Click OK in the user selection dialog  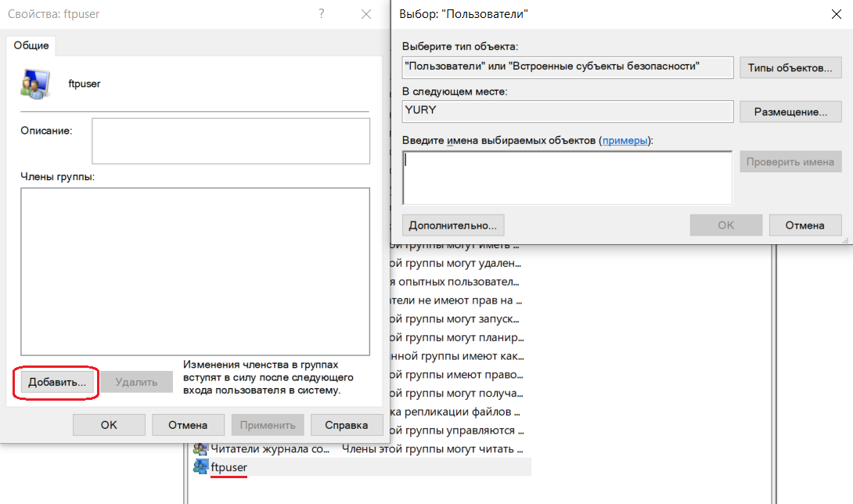point(726,225)
